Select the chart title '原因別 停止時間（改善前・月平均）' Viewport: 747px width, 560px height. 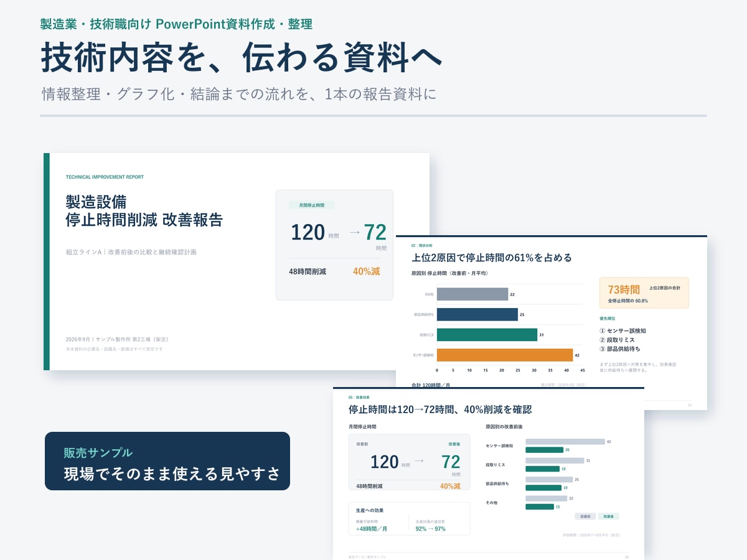pos(449,273)
